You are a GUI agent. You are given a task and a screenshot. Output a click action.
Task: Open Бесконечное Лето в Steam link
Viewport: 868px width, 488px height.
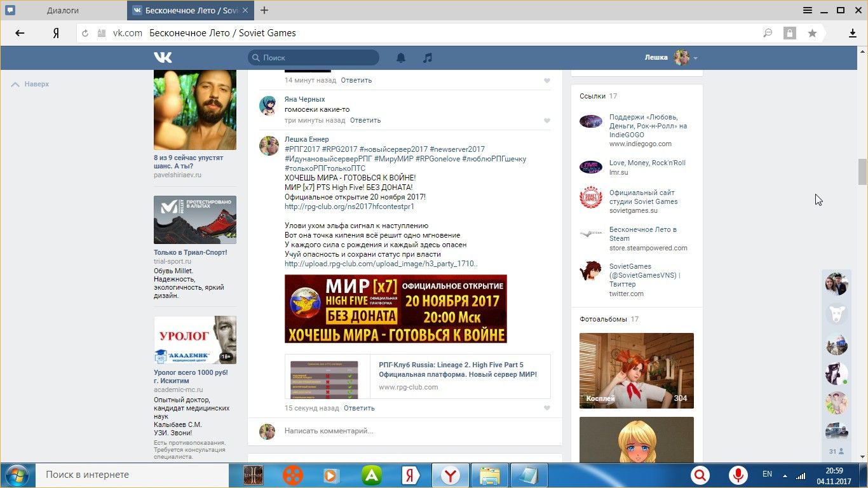pos(643,234)
